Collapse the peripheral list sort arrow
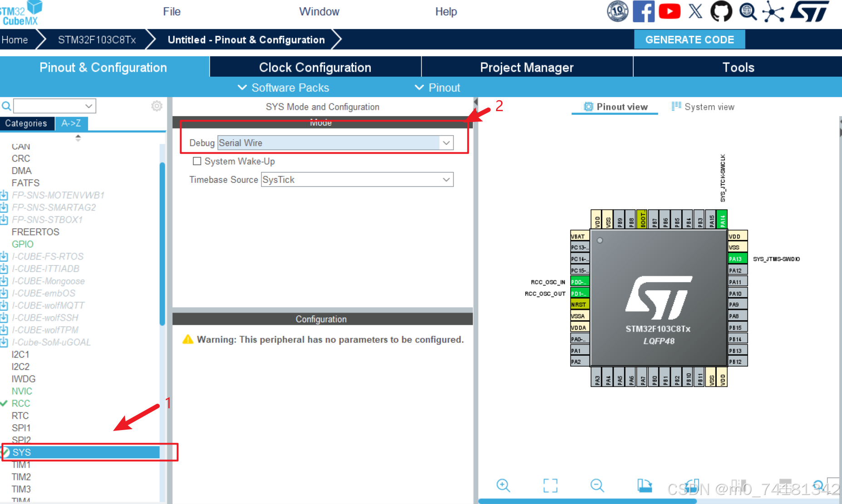 tap(78, 137)
